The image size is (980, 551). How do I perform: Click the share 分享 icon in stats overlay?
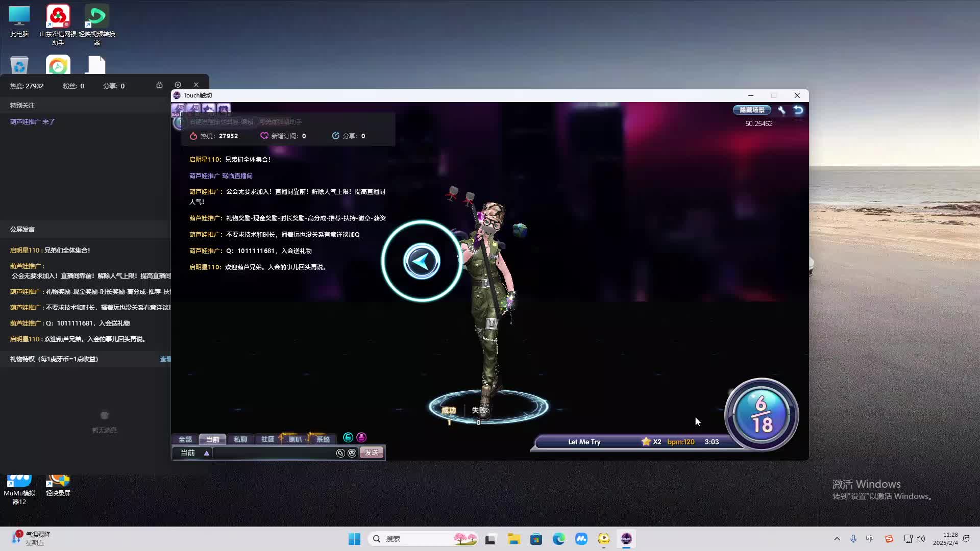(335, 136)
